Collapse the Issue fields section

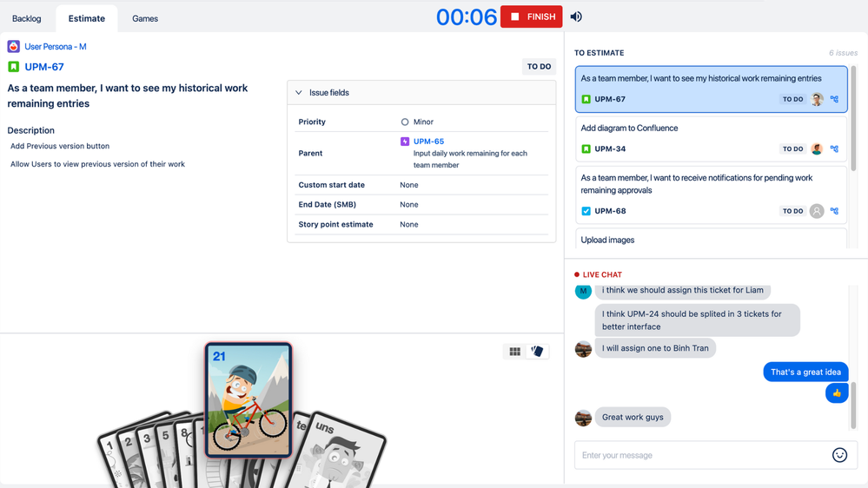pos(299,92)
